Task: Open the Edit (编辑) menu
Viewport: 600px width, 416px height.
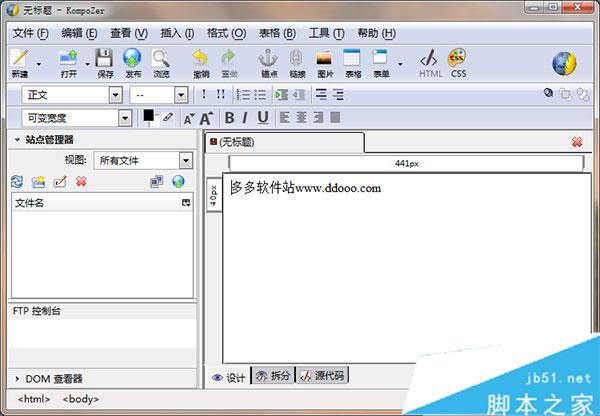Action: click(x=79, y=33)
